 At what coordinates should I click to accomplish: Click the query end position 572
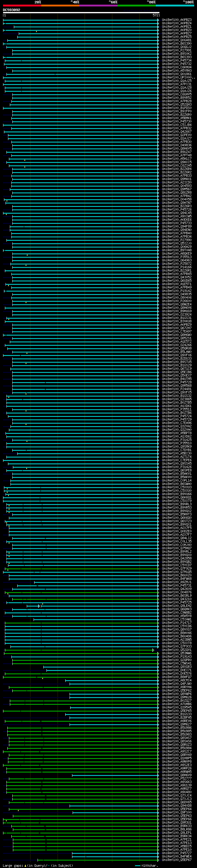coord(155,15)
